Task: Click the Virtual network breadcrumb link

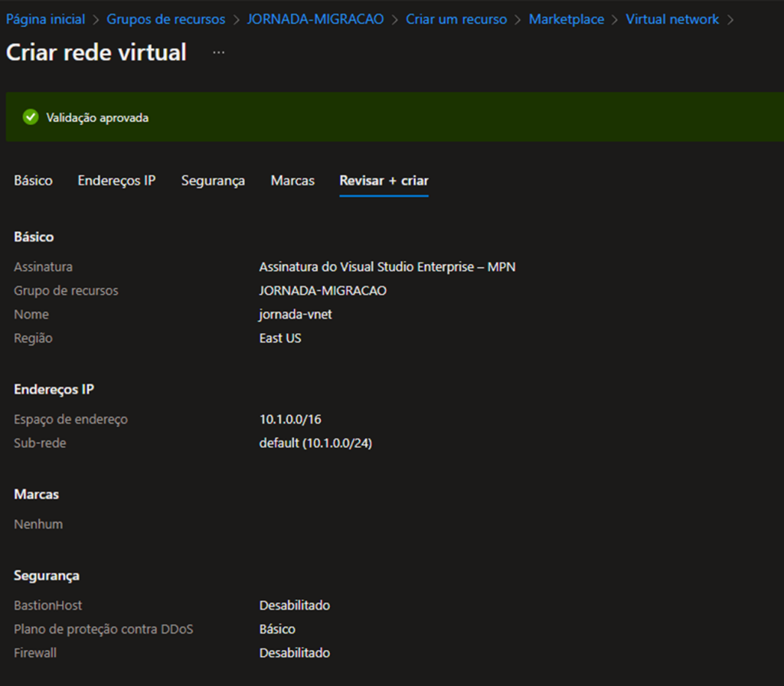Action: [x=672, y=19]
